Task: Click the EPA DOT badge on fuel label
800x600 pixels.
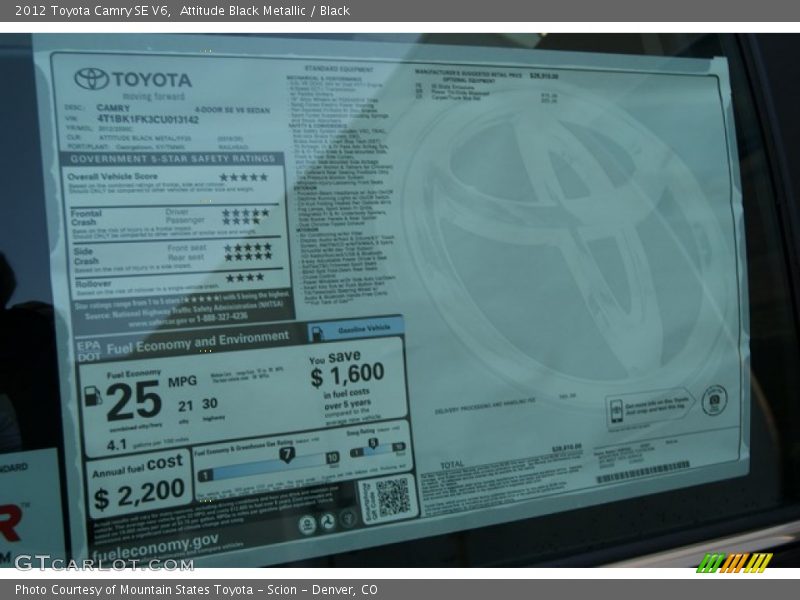Action: (88, 350)
